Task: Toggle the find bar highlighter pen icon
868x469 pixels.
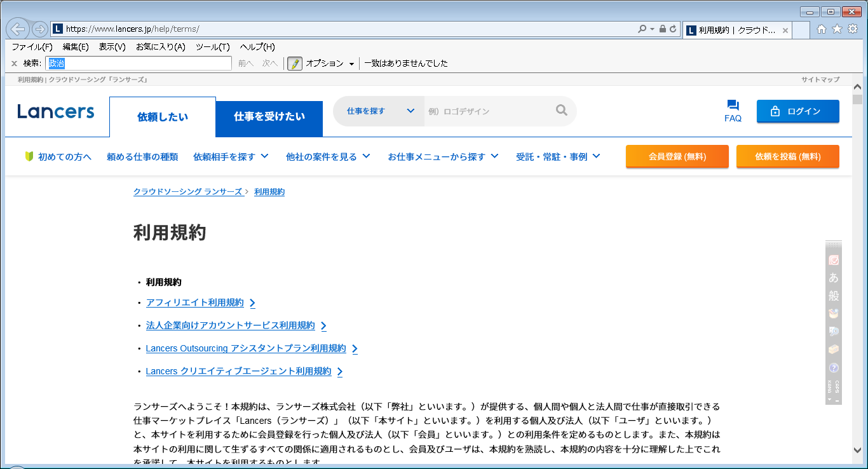Action: [x=295, y=64]
